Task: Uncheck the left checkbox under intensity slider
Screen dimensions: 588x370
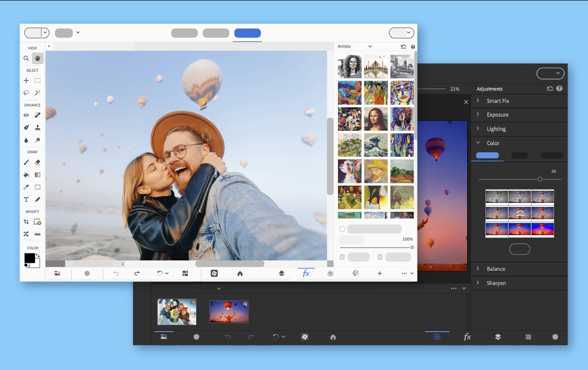Action: 342,257
